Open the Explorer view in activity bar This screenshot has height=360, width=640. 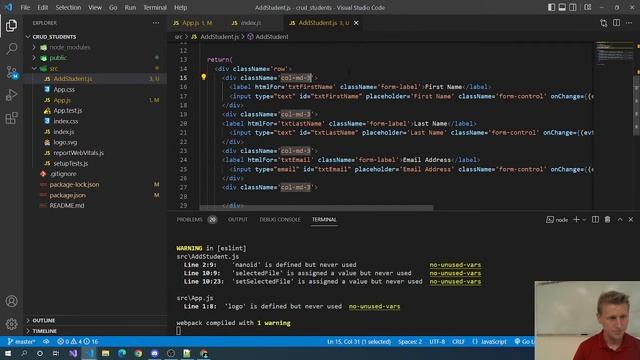click(11, 25)
